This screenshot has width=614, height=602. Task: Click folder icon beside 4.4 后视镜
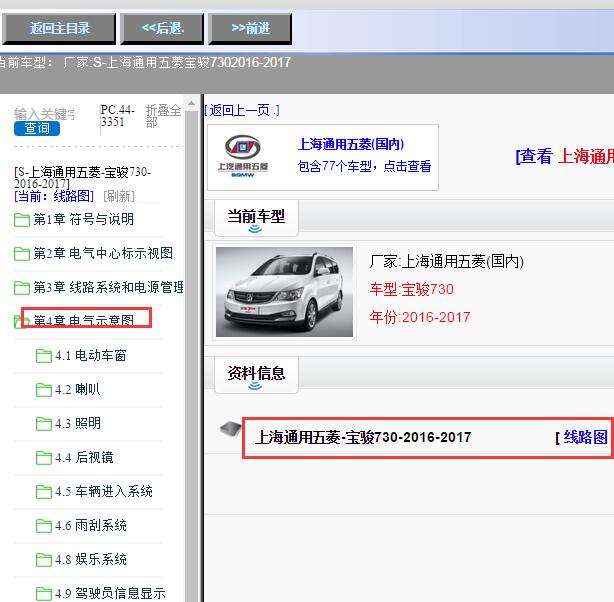pos(44,458)
